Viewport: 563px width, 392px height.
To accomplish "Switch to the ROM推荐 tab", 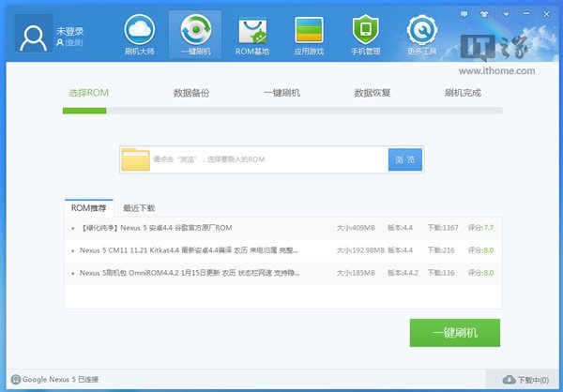I will [x=89, y=208].
